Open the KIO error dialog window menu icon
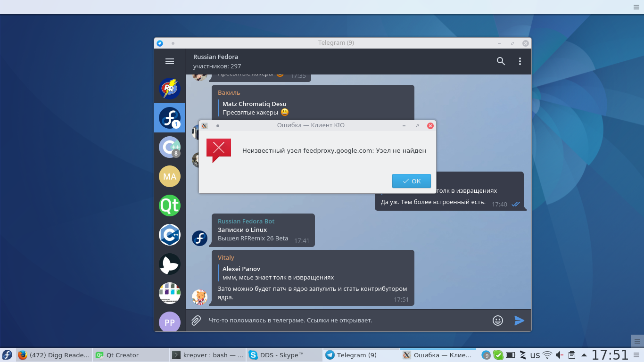The height and width of the screenshot is (362, 644). tap(205, 126)
